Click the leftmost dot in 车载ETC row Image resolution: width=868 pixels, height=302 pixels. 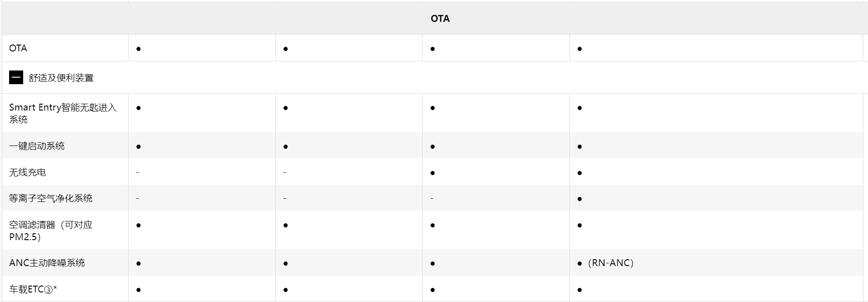139,290
